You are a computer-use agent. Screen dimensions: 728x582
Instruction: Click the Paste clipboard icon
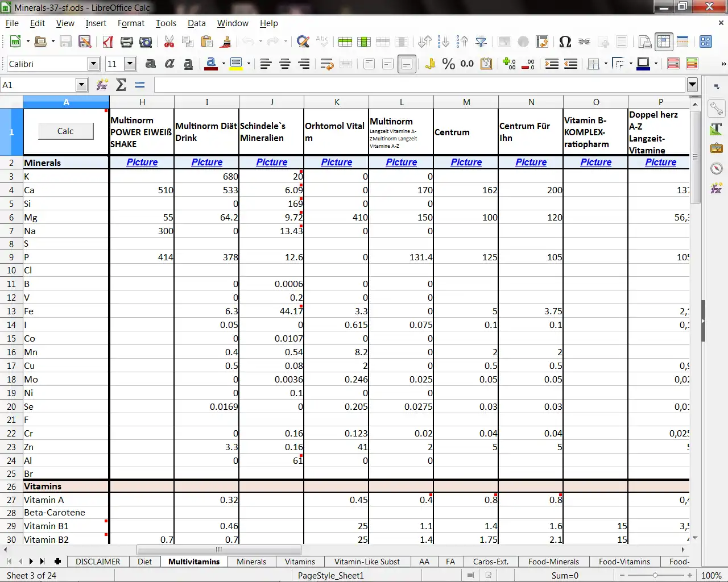pyautogui.click(x=207, y=41)
